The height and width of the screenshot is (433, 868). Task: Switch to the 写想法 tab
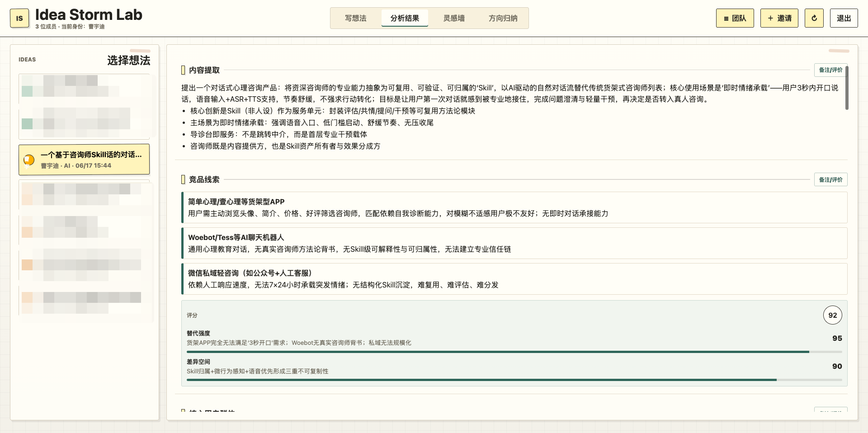[355, 18]
